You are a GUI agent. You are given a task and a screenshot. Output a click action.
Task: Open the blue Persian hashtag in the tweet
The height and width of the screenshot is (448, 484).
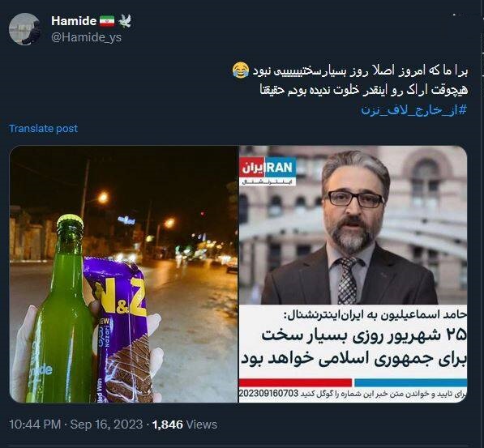click(x=414, y=110)
